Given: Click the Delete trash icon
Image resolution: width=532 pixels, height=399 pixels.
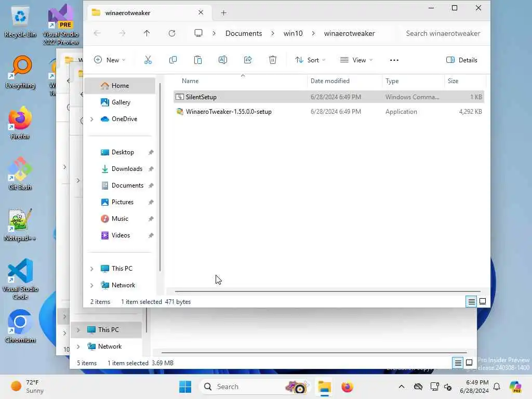Looking at the screenshot, I should 272,60.
